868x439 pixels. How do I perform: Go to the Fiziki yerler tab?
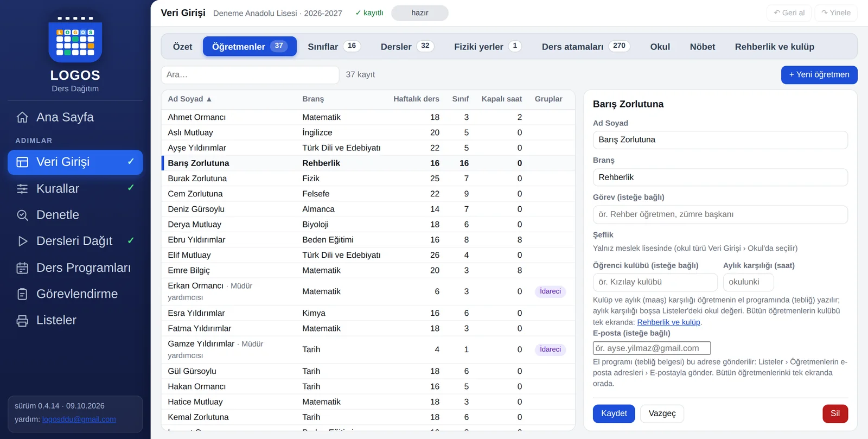tap(488, 47)
